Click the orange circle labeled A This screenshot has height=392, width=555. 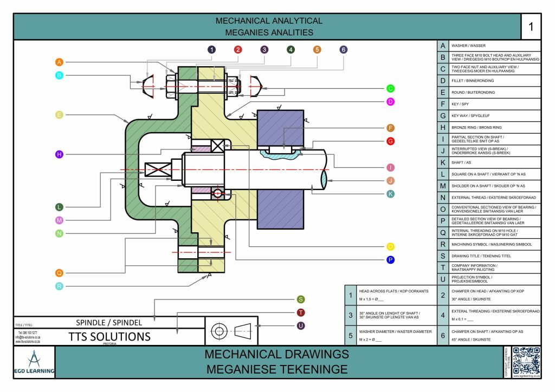point(59,62)
